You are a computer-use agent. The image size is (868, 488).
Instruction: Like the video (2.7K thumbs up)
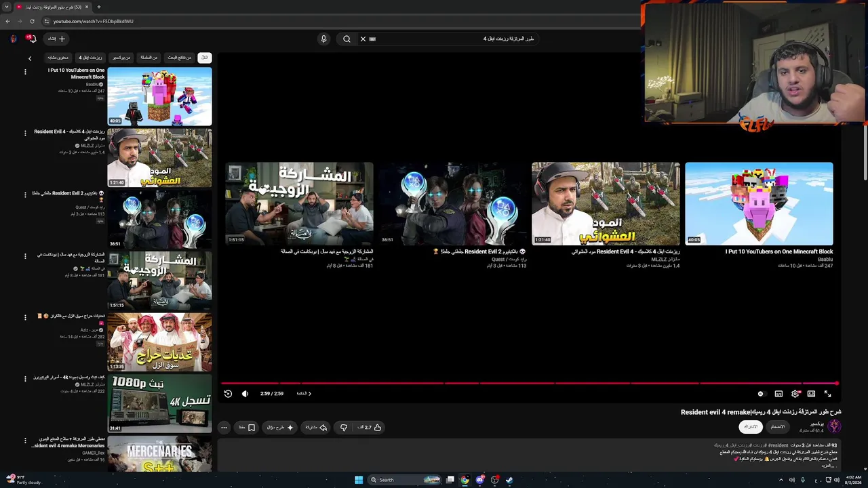pyautogui.click(x=370, y=427)
